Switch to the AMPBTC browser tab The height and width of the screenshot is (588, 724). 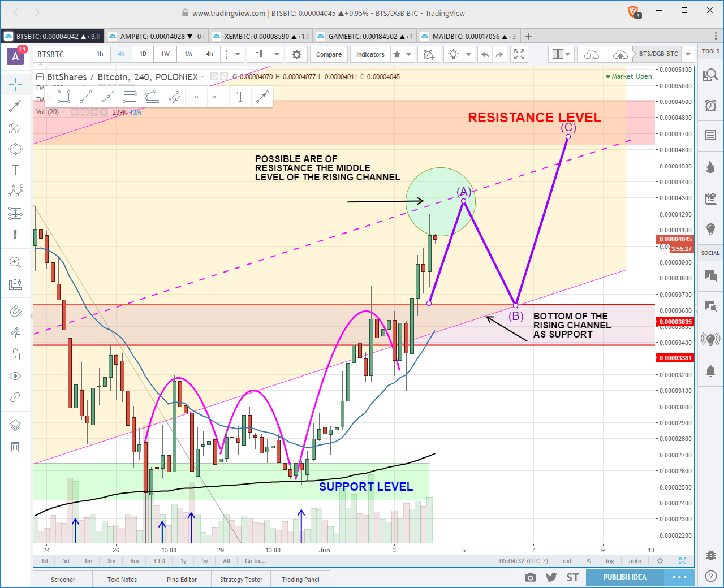[157, 36]
